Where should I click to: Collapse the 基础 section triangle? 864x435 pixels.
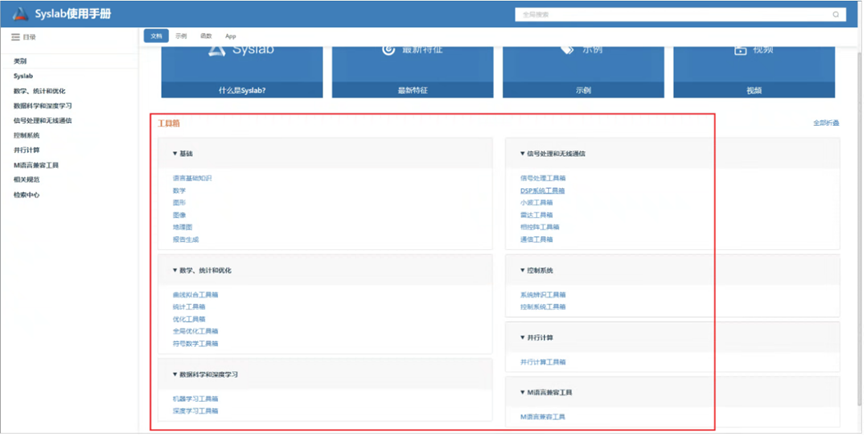click(x=175, y=154)
